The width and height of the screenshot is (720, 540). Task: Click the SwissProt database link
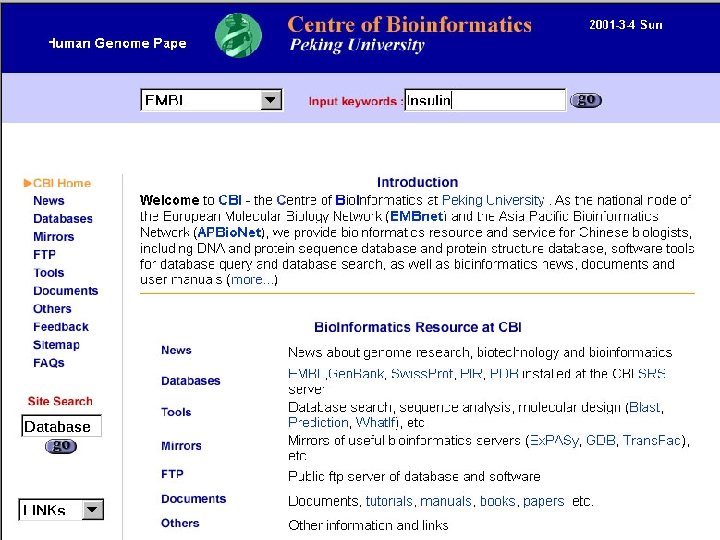[422, 374]
